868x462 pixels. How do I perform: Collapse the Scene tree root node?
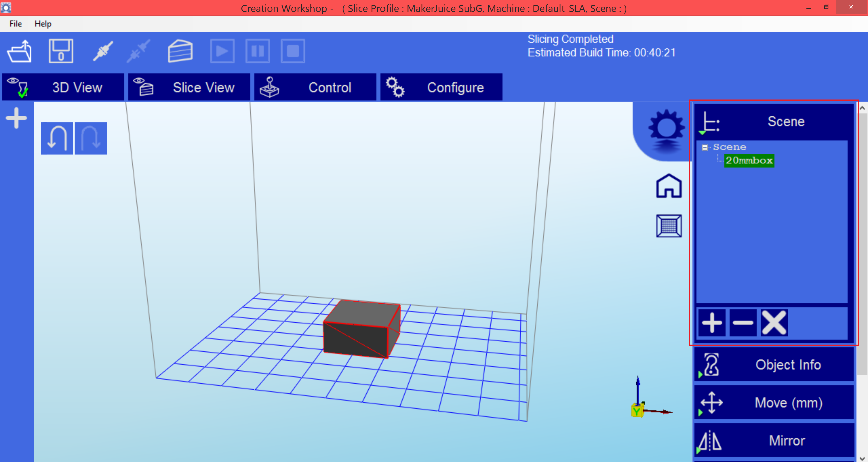coord(705,147)
